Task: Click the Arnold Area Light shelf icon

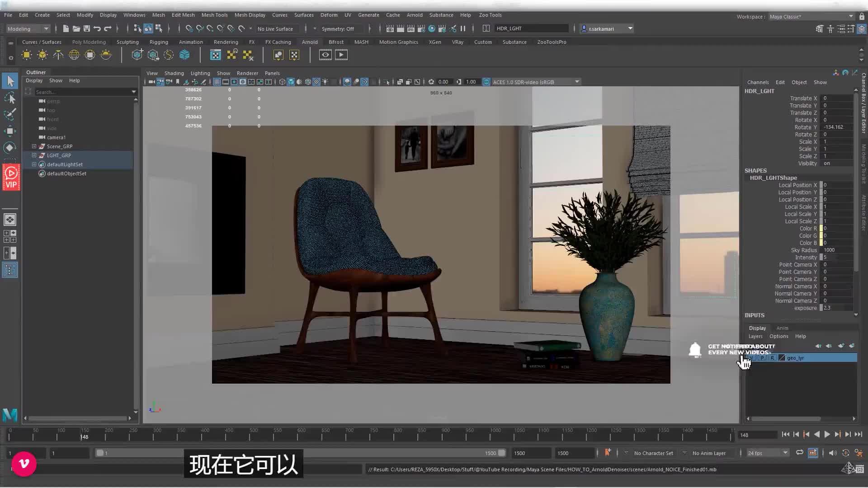Action: pyautogui.click(x=27, y=55)
